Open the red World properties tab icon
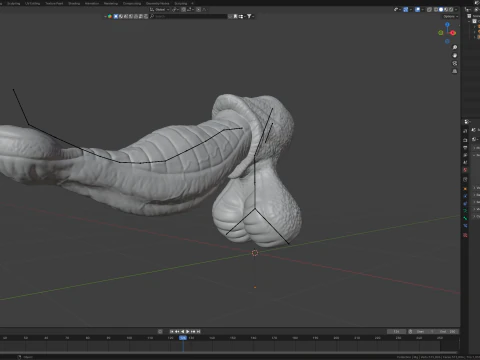 coord(465,170)
